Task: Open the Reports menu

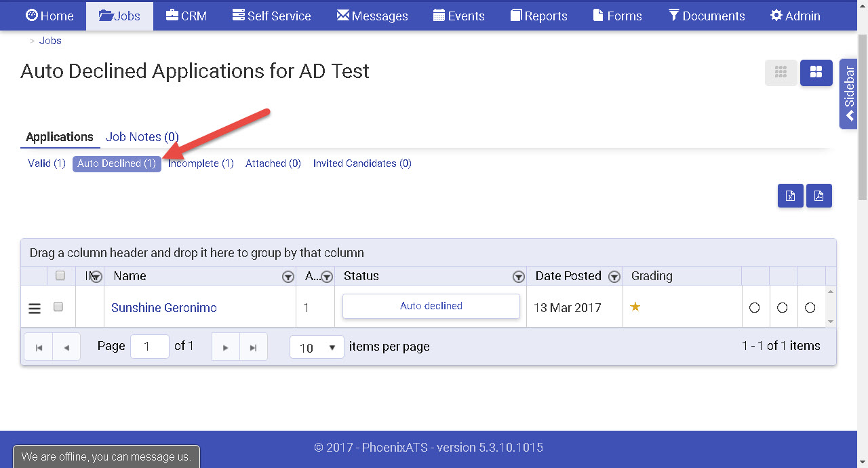Action: pyautogui.click(x=539, y=16)
